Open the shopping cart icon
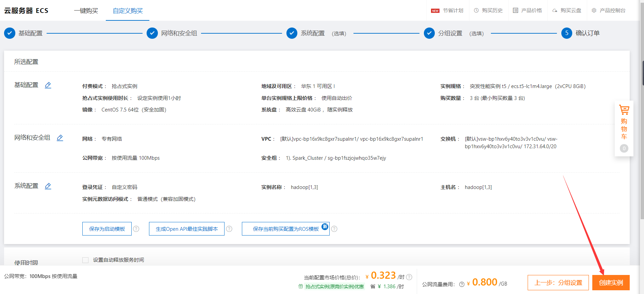The width and height of the screenshot is (644, 294). pos(624,110)
